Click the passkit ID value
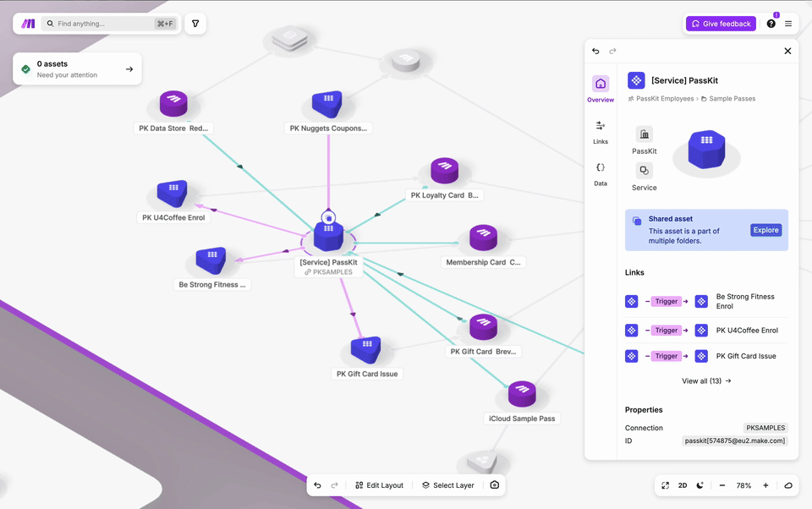 (x=734, y=441)
